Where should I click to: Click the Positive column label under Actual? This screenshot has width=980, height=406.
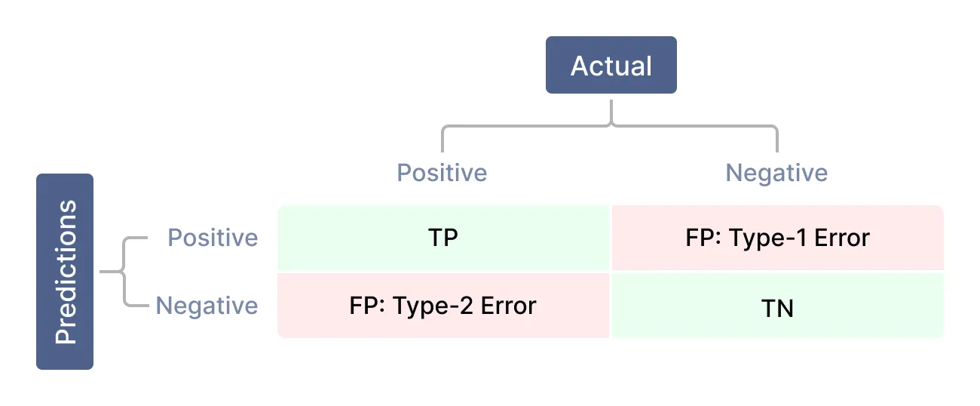click(443, 173)
